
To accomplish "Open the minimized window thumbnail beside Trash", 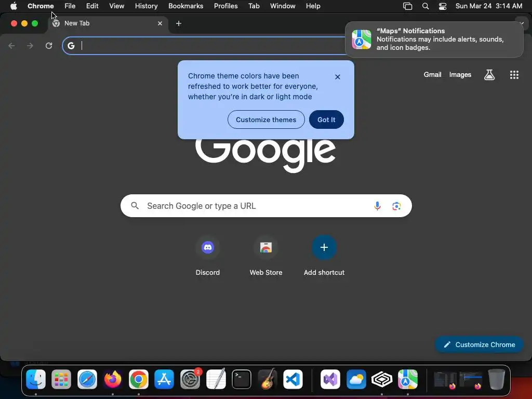I will 471,380.
